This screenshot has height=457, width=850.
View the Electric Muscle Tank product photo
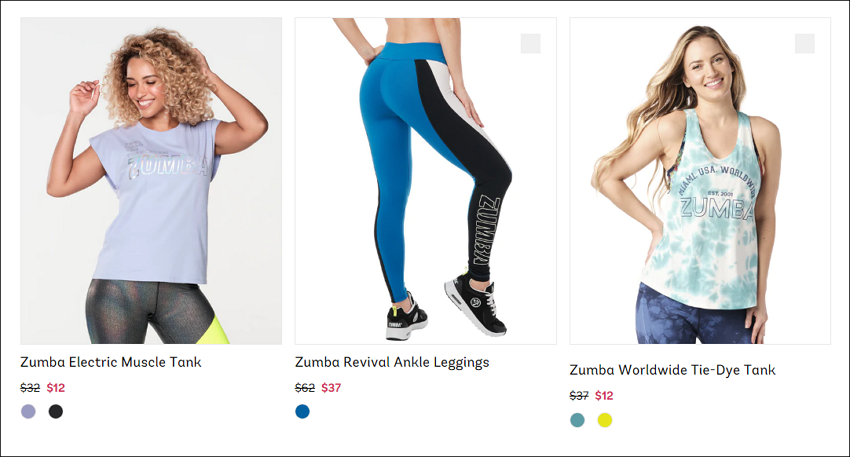pos(151,181)
